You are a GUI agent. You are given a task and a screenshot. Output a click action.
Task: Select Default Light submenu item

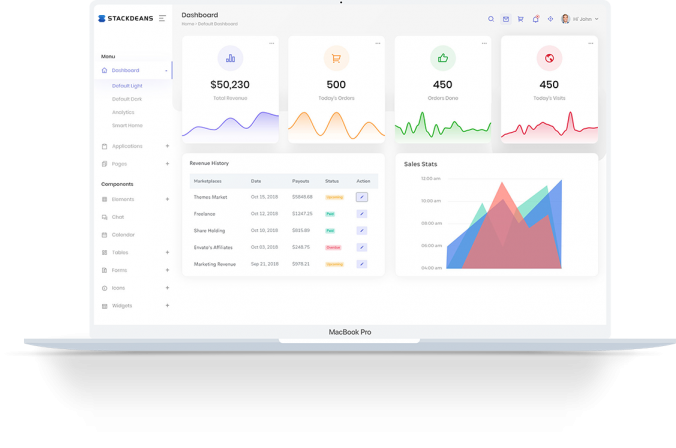tap(127, 86)
